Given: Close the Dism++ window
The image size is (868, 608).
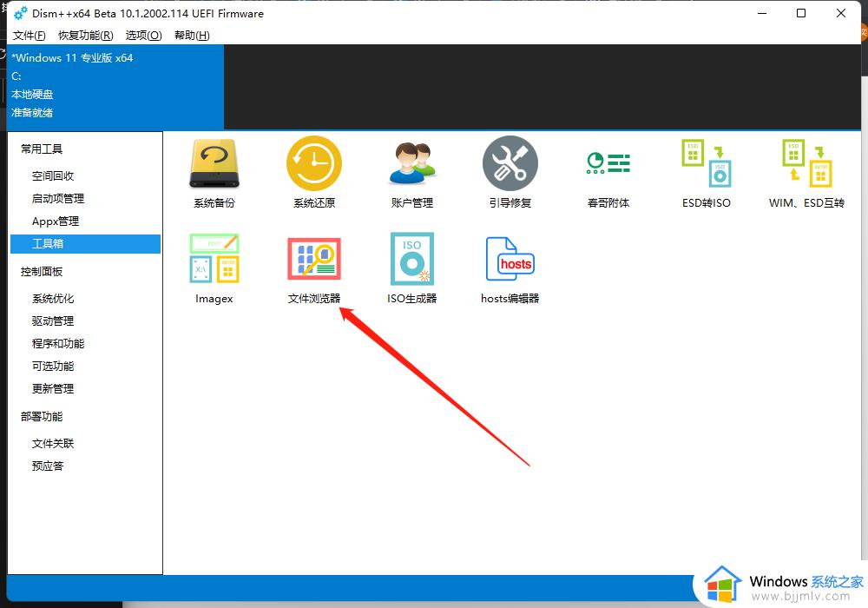Looking at the screenshot, I should click(x=841, y=13).
